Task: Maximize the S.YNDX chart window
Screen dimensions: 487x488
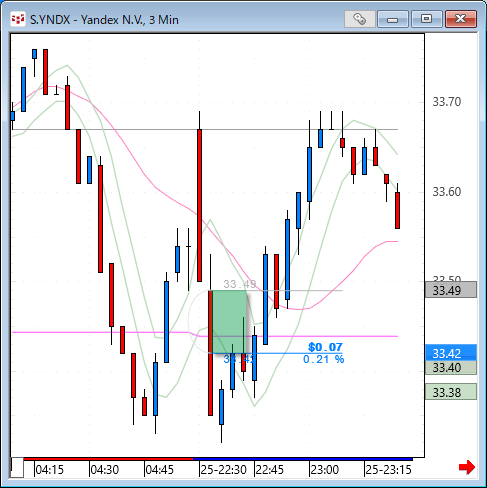Action: [426, 19]
